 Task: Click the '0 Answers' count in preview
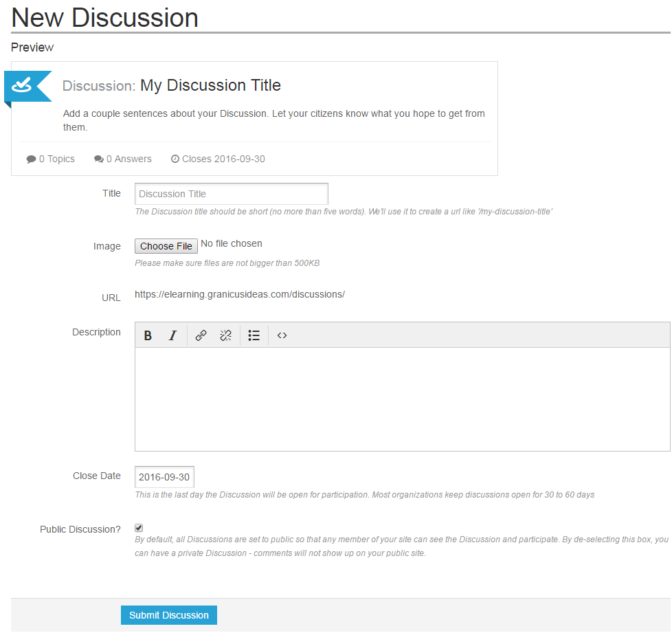[129, 159]
